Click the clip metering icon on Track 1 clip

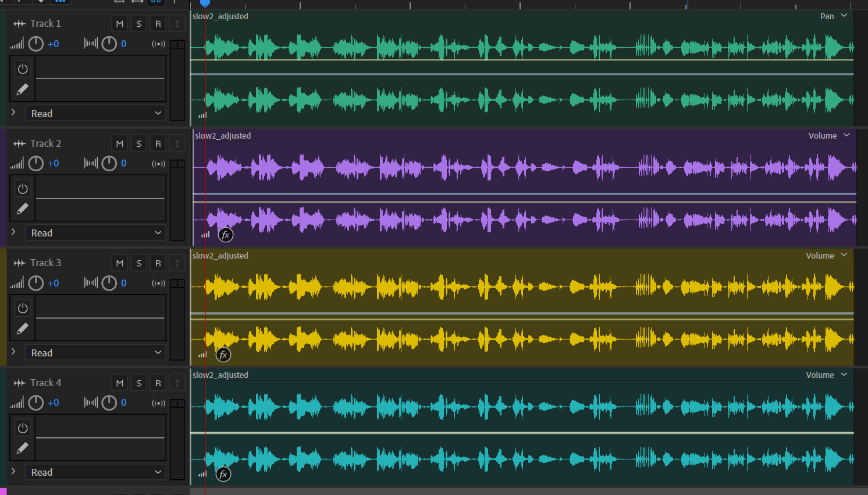tap(202, 115)
